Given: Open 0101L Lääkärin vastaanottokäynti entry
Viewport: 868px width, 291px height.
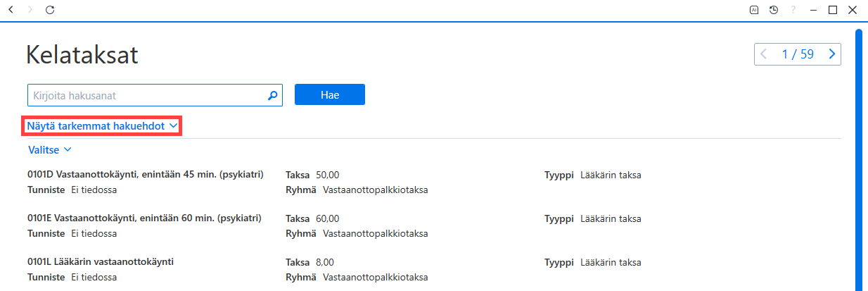Looking at the screenshot, I should [101, 262].
